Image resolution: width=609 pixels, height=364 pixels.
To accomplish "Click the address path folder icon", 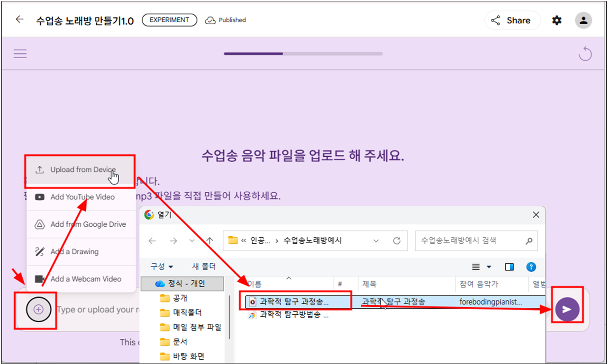I will [233, 240].
